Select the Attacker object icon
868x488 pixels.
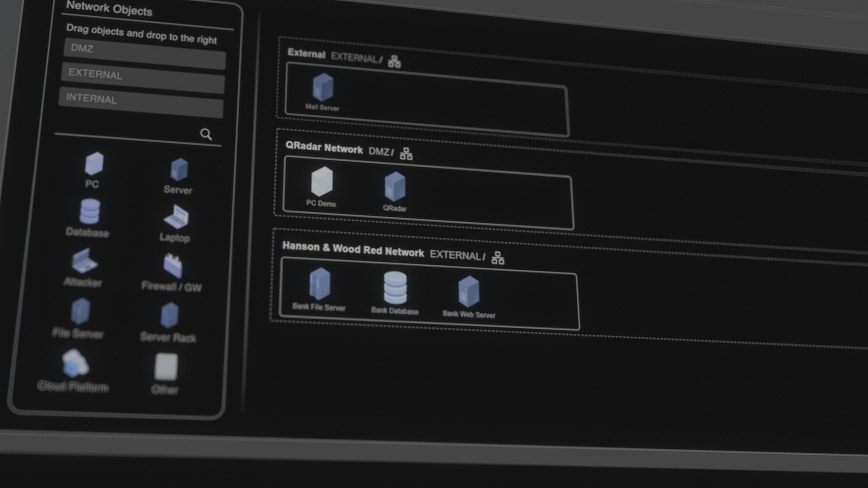coord(84,261)
